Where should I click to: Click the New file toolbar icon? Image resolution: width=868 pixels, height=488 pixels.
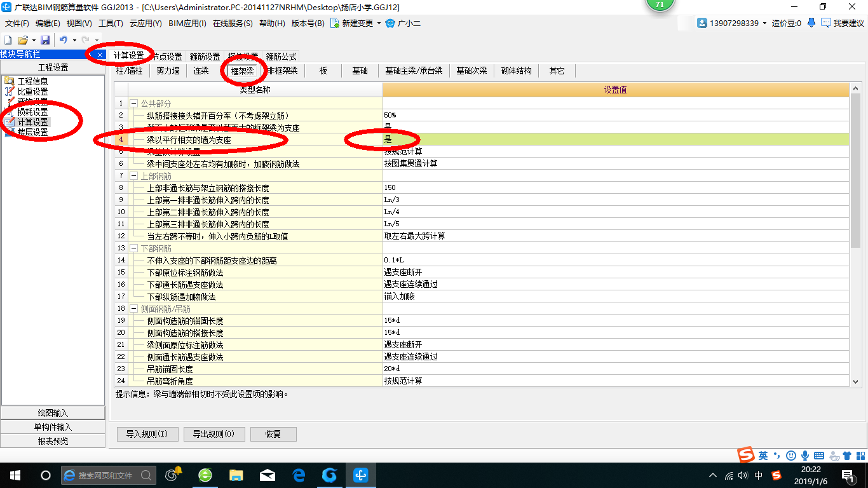pos(8,40)
